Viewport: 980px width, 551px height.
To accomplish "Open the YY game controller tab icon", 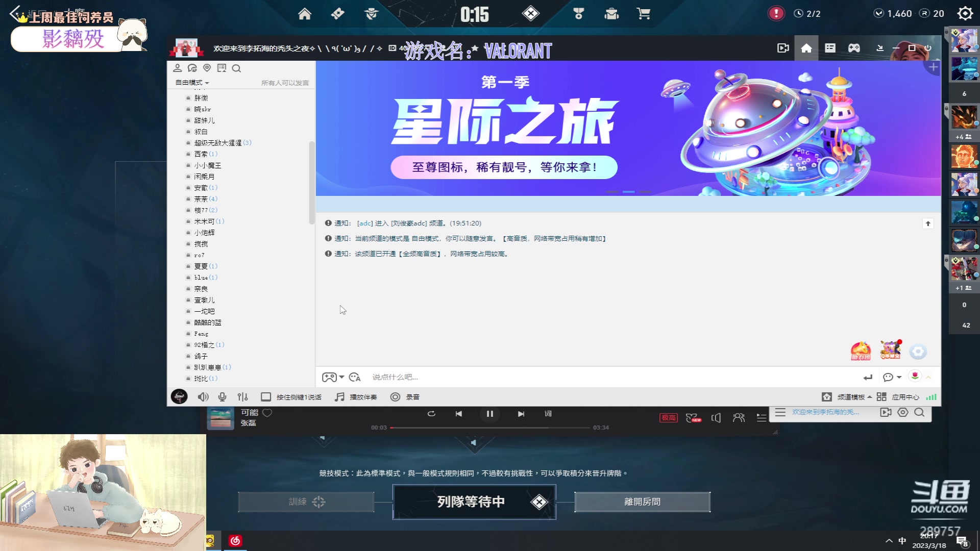I will (854, 48).
